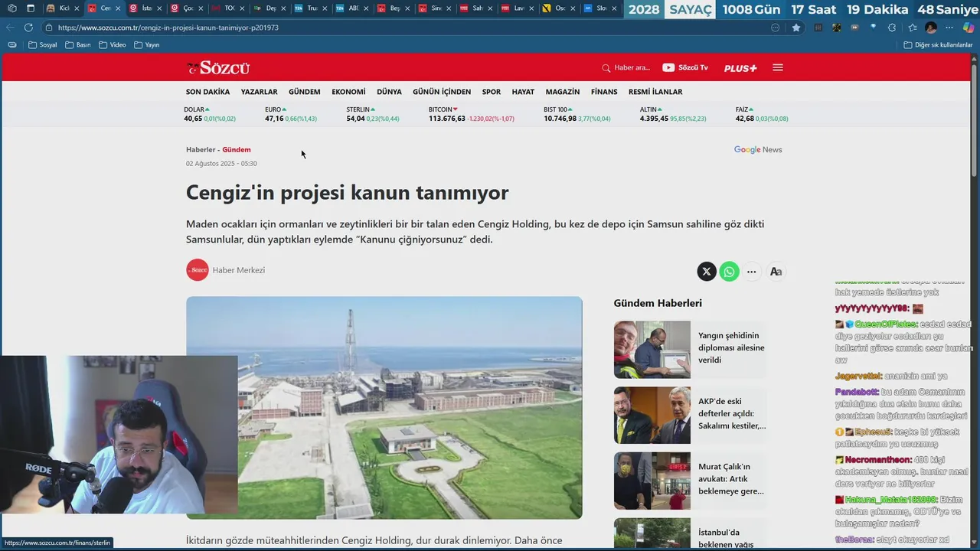Click the site info lock icon
This screenshot has height=551, width=980.
(x=49, y=28)
